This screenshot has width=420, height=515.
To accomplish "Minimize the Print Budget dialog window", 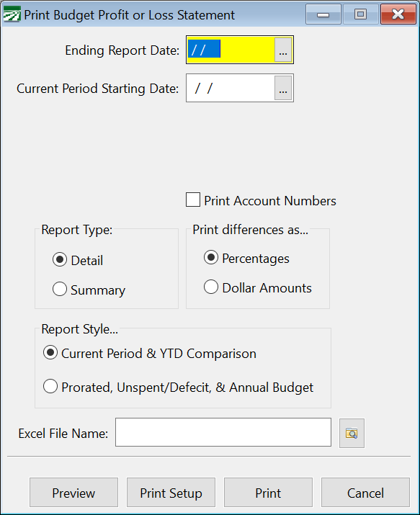I will click(323, 14).
